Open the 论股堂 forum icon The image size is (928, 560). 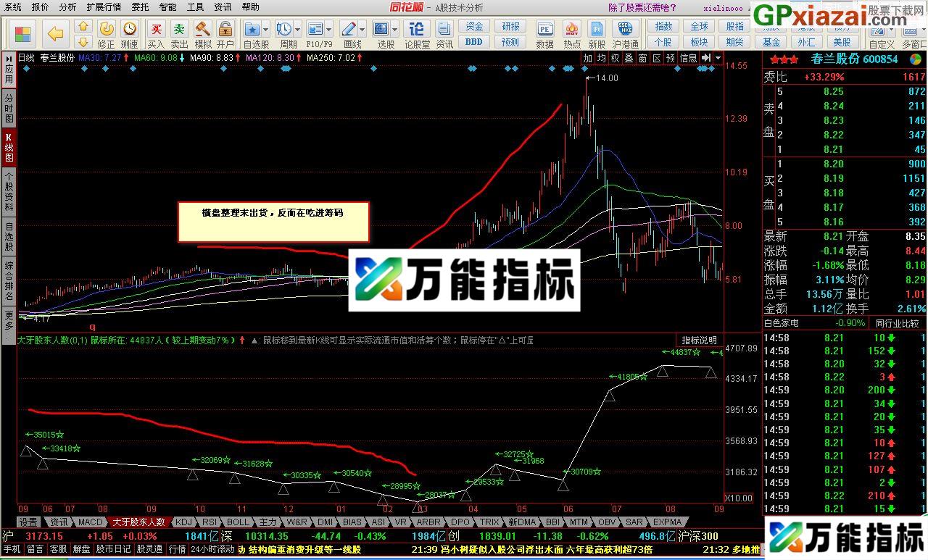pos(416,30)
